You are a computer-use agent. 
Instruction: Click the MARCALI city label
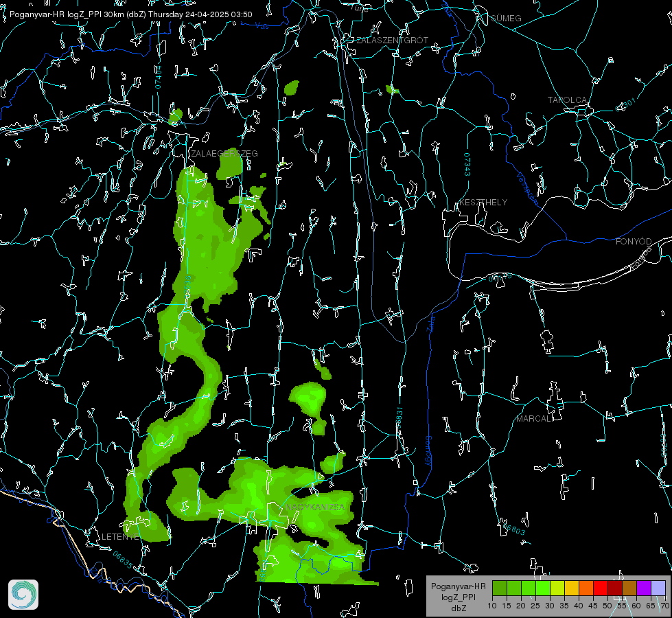[534, 419]
